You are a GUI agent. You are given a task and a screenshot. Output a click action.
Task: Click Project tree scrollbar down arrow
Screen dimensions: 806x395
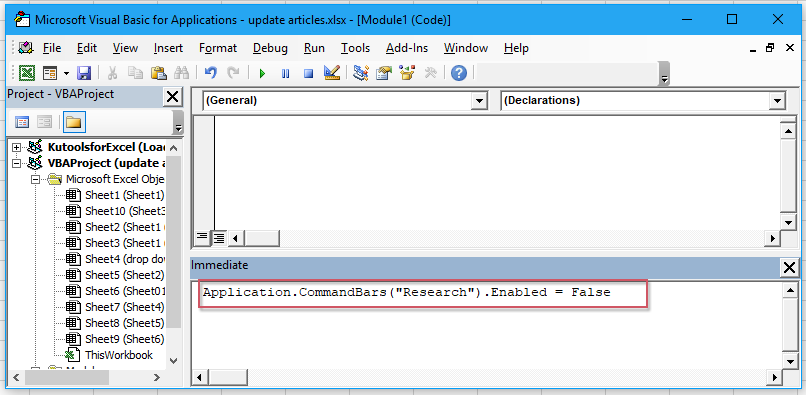click(173, 361)
